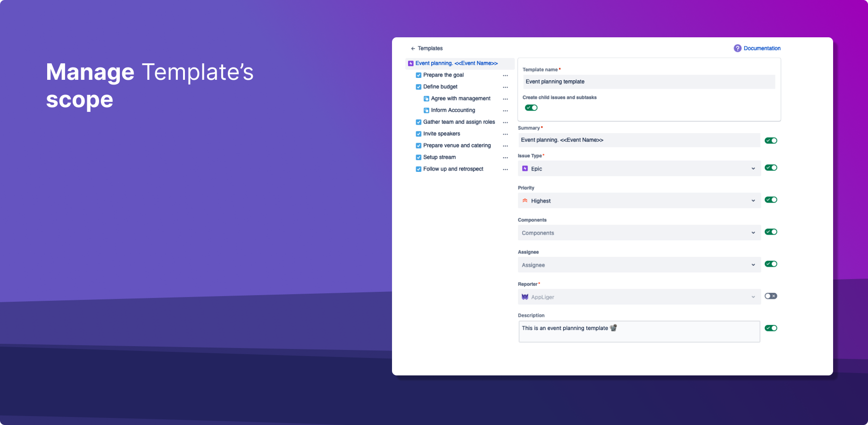Click the subtask icon of Inform Accounting

[x=426, y=110]
